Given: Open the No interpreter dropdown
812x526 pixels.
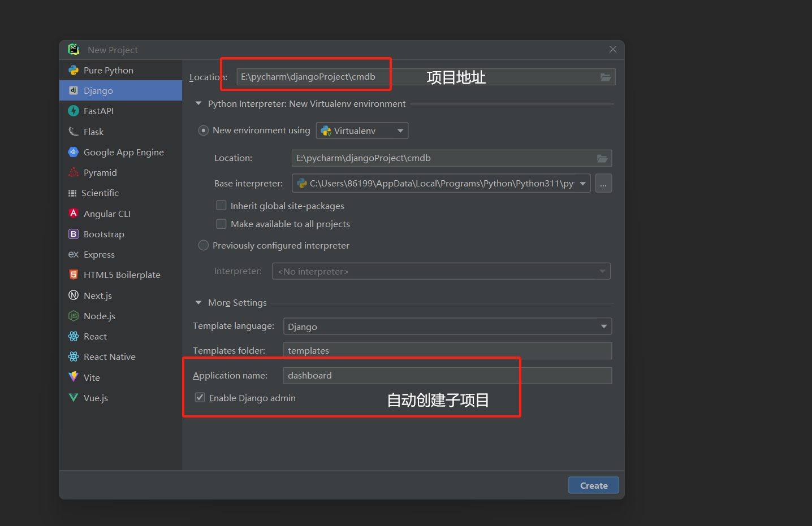Looking at the screenshot, I should (441, 271).
